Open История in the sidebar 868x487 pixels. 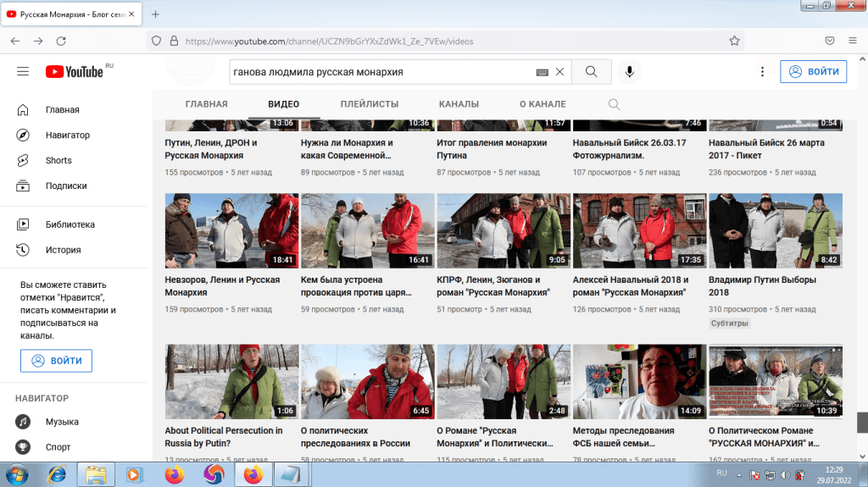(63, 250)
